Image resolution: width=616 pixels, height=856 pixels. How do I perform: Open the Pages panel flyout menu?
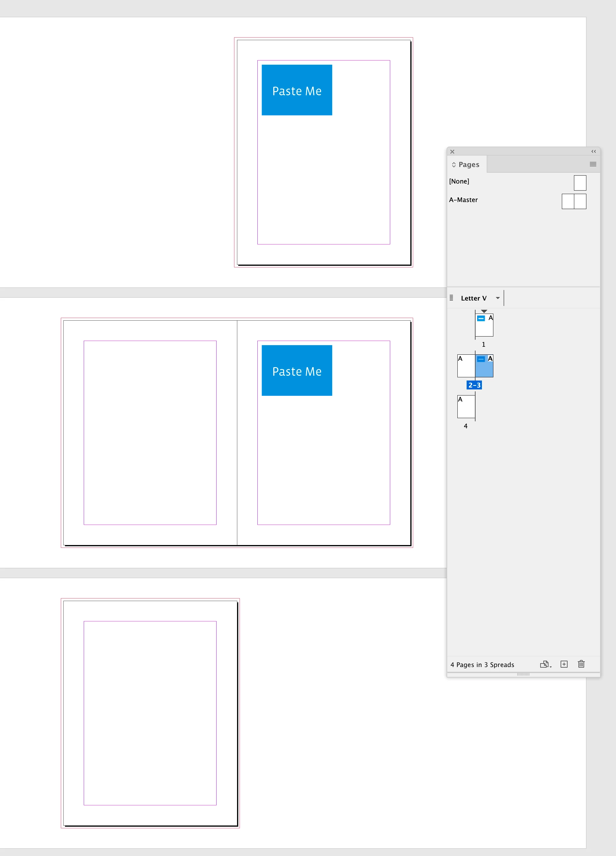[593, 164]
